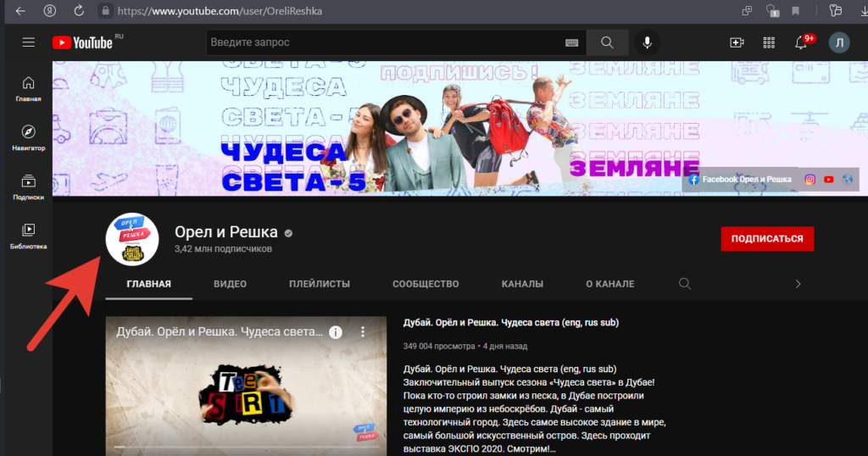Start voice search with the microphone
The image size is (868, 456).
click(x=647, y=42)
